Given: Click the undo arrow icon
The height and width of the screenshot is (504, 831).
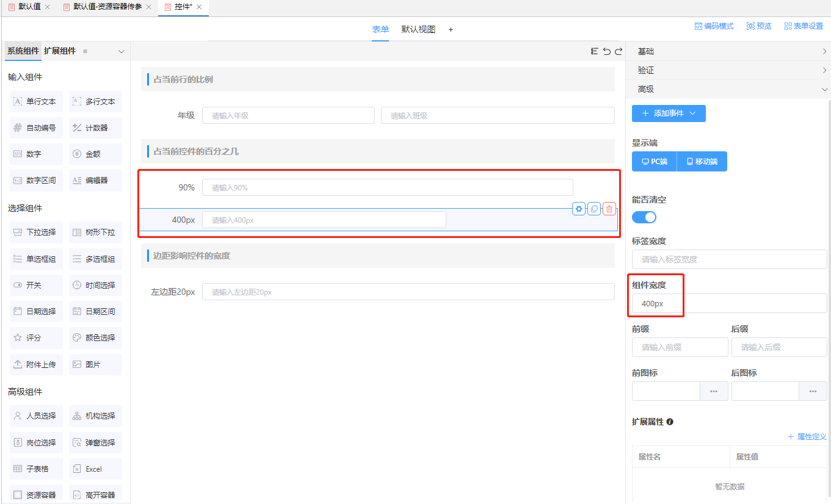Looking at the screenshot, I should (606, 52).
